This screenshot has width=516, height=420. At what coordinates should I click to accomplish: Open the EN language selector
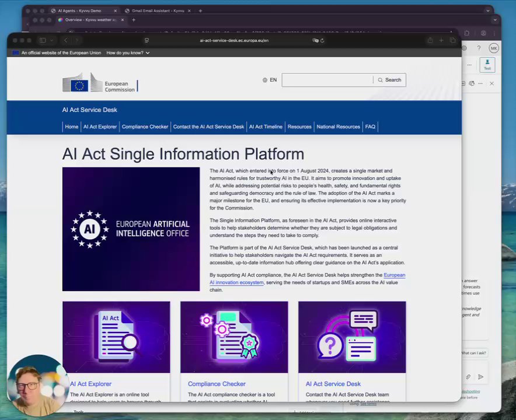(270, 80)
